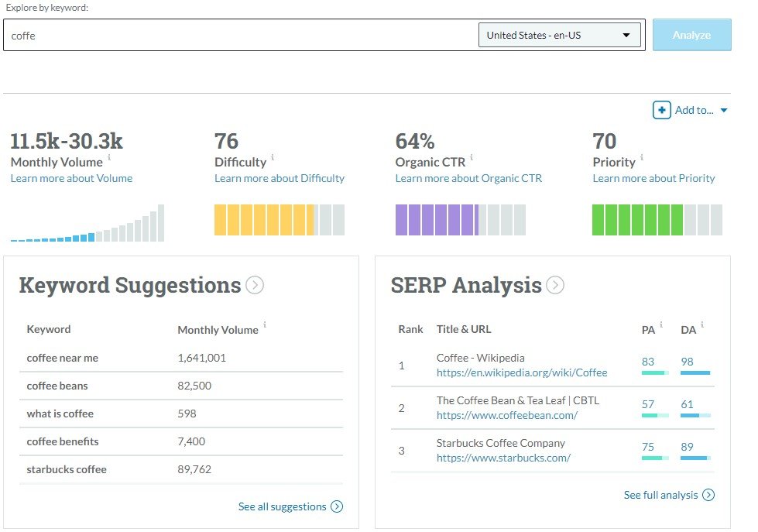Image resolution: width=758 pixels, height=532 pixels.
Task: Click the info icon beside Organic CTR
Action: point(472,157)
